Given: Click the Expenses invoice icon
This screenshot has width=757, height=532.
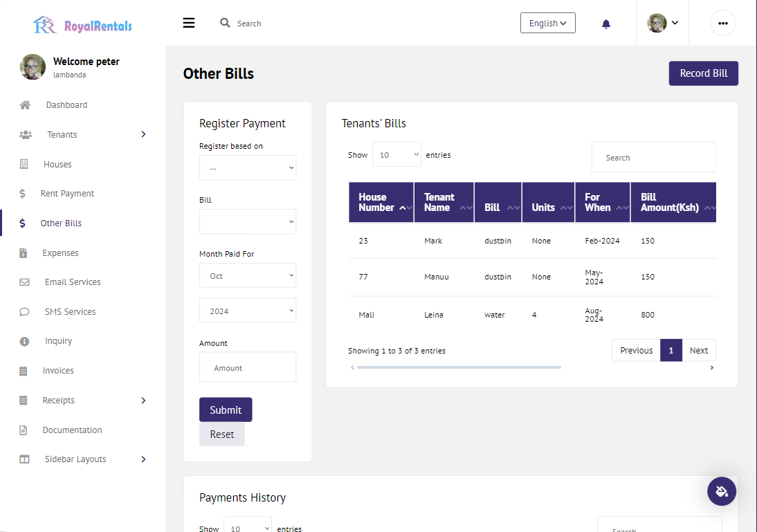Looking at the screenshot, I should tap(23, 253).
